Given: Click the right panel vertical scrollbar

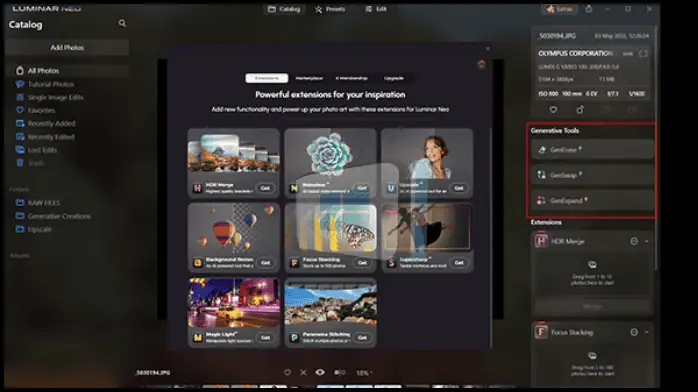Looking at the screenshot, I should tap(656, 147).
